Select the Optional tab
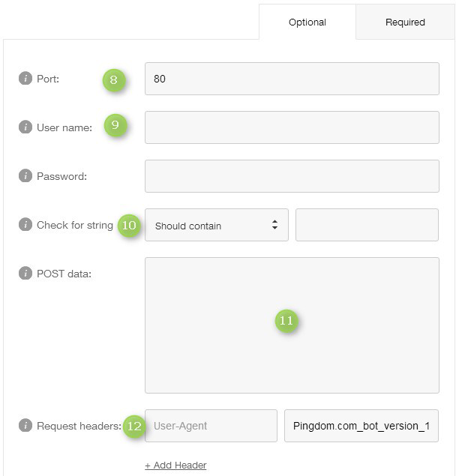 (x=307, y=22)
